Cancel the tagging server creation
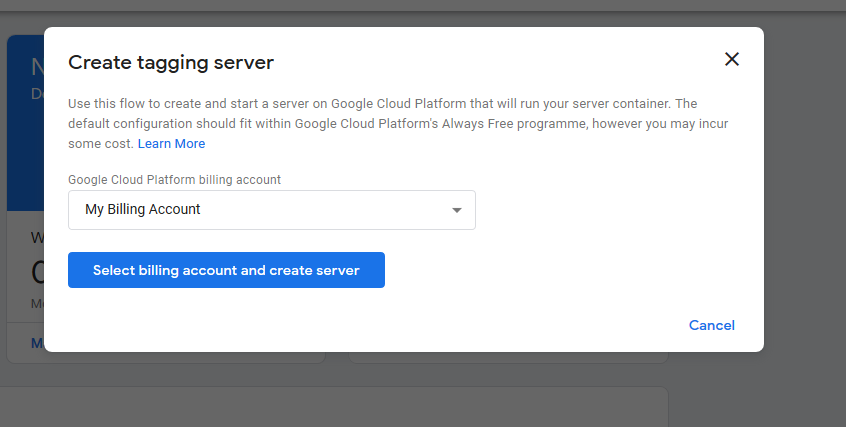This screenshot has width=846, height=427. (712, 326)
